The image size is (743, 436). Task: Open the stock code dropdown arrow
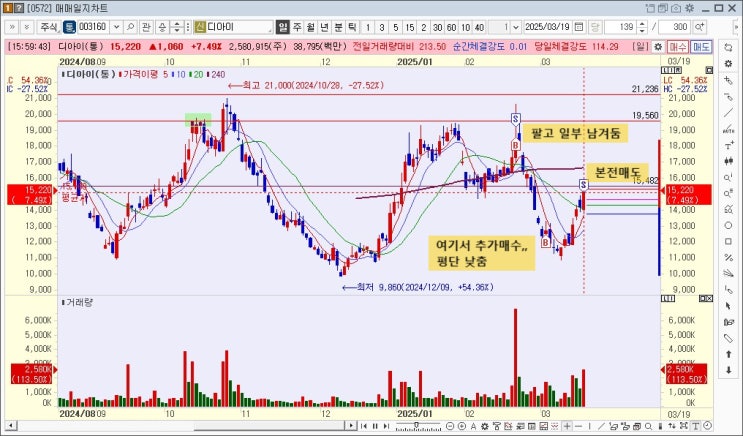117,27
